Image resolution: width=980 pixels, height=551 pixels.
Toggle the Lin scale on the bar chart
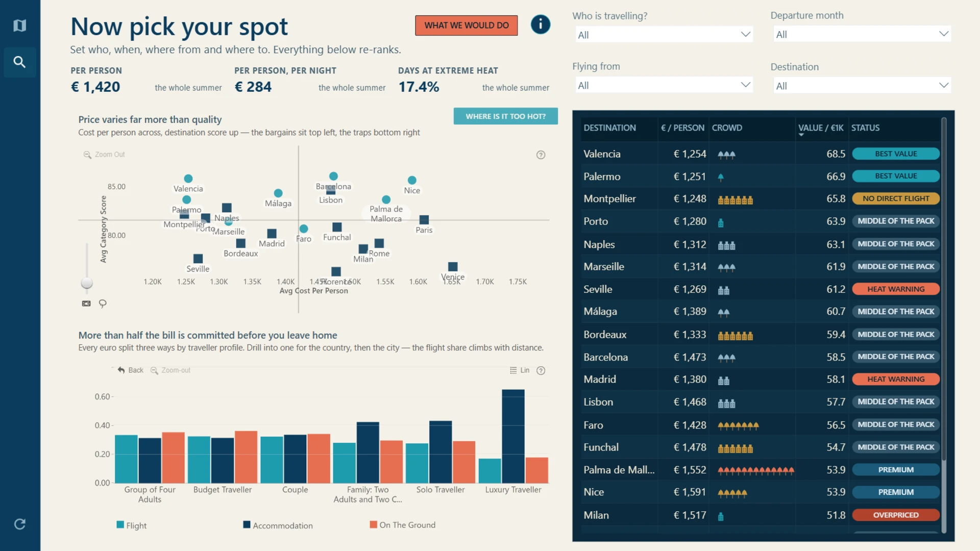[520, 370]
